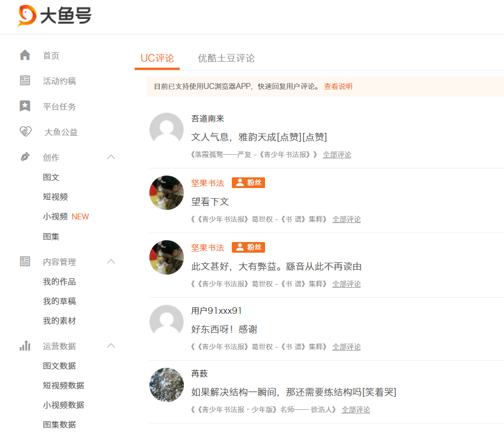Click the 平台任务 star bookmark icon
Image resolution: width=504 pixels, height=433 pixels.
[25, 106]
